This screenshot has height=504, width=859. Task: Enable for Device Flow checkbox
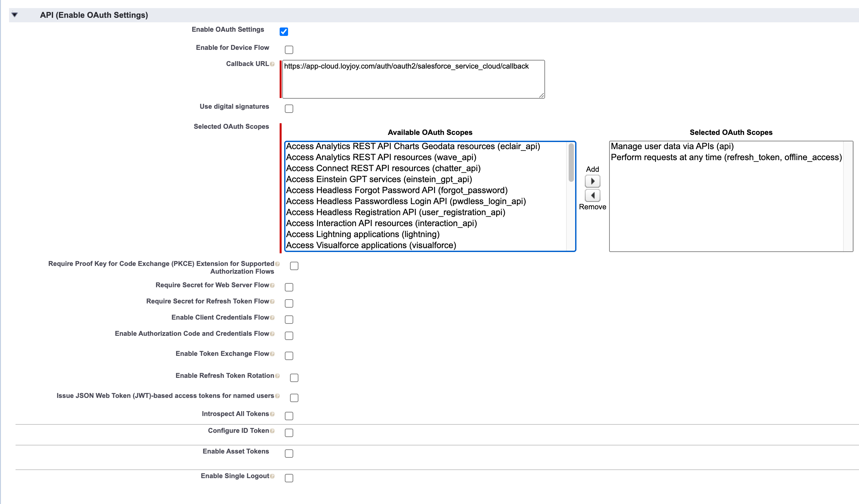click(x=289, y=50)
